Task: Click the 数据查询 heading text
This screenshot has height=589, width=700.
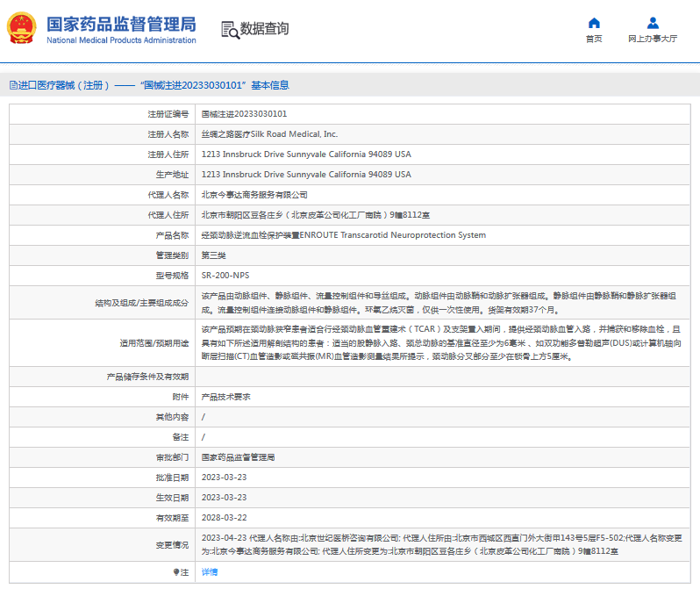Action: [264, 29]
